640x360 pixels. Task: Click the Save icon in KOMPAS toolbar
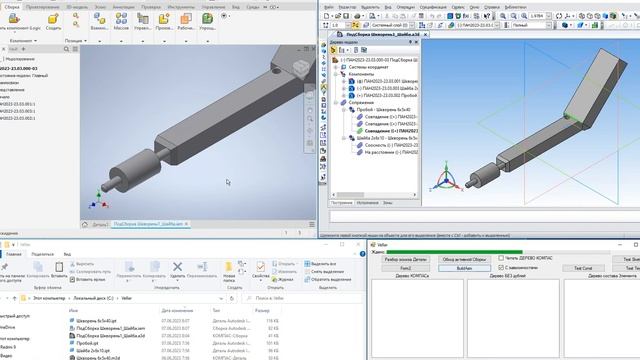click(346, 16)
